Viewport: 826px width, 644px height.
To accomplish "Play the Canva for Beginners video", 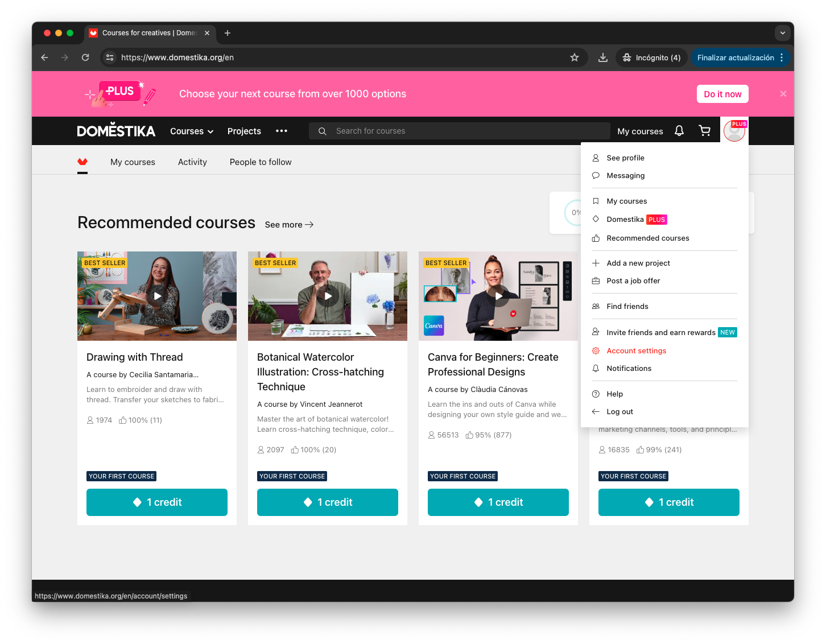I will point(498,296).
